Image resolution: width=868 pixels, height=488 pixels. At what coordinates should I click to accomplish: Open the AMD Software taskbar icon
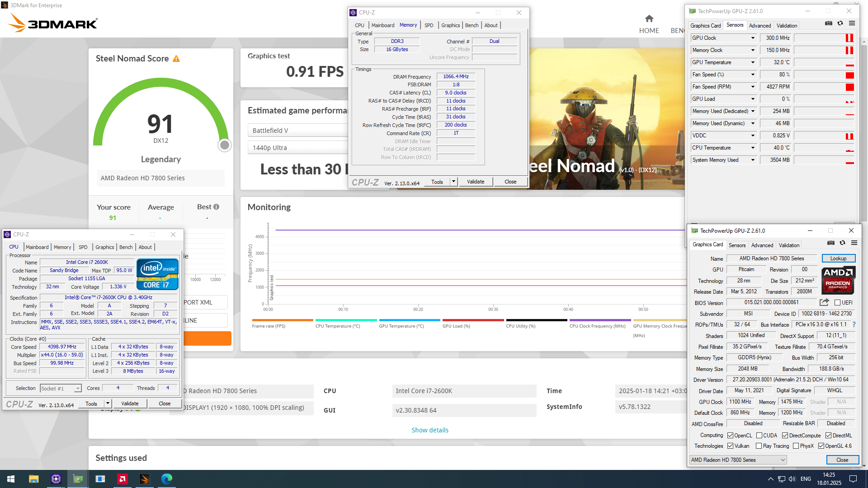(x=122, y=479)
